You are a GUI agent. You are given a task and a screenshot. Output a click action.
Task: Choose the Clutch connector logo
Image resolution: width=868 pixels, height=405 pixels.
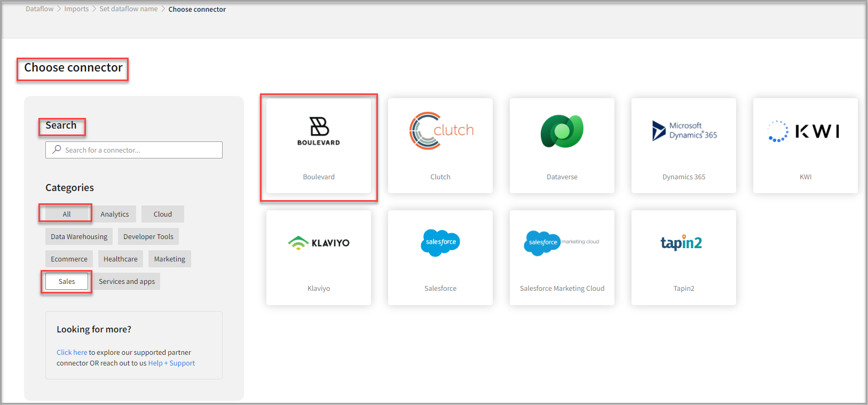441,131
